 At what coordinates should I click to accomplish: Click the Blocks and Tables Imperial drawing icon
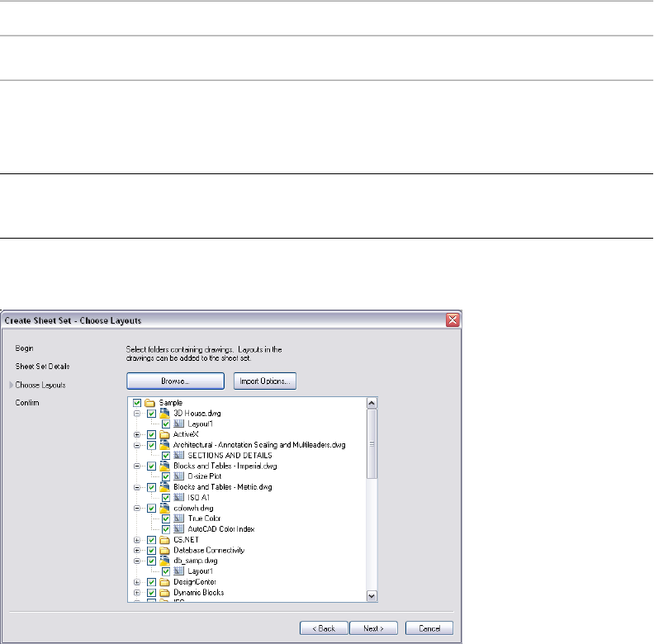click(x=164, y=466)
